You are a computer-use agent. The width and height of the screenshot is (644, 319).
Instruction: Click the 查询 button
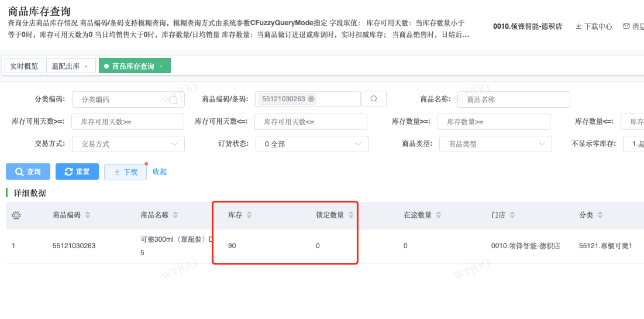(28, 171)
